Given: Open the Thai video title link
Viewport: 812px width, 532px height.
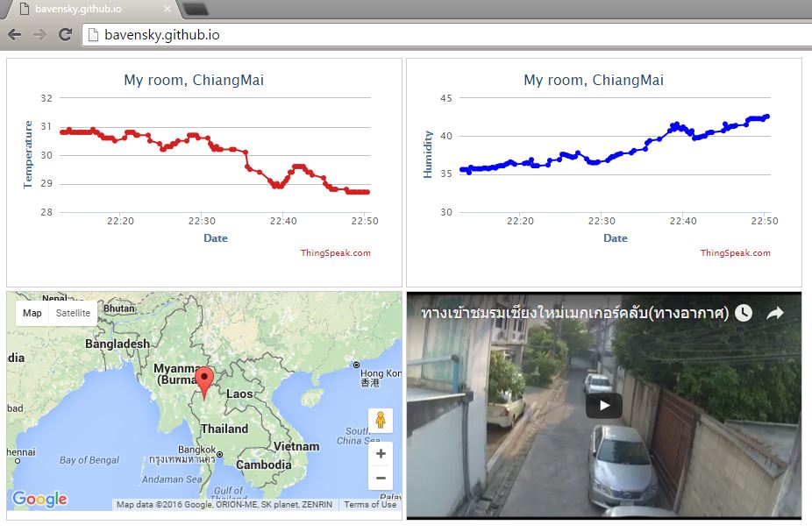Looking at the screenshot, I should pos(574,313).
